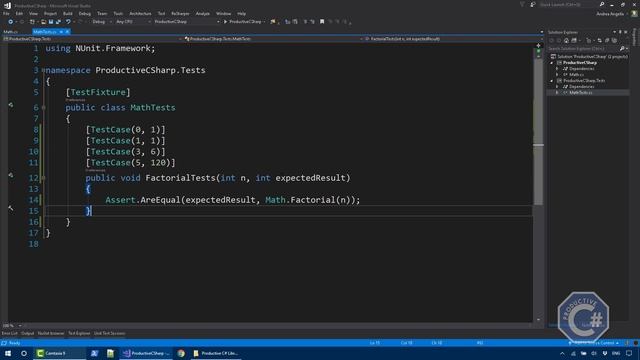Toggle auto-hide pin on Solution Explorer
Viewport: 640px width, 360px height.
(x=620, y=32)
